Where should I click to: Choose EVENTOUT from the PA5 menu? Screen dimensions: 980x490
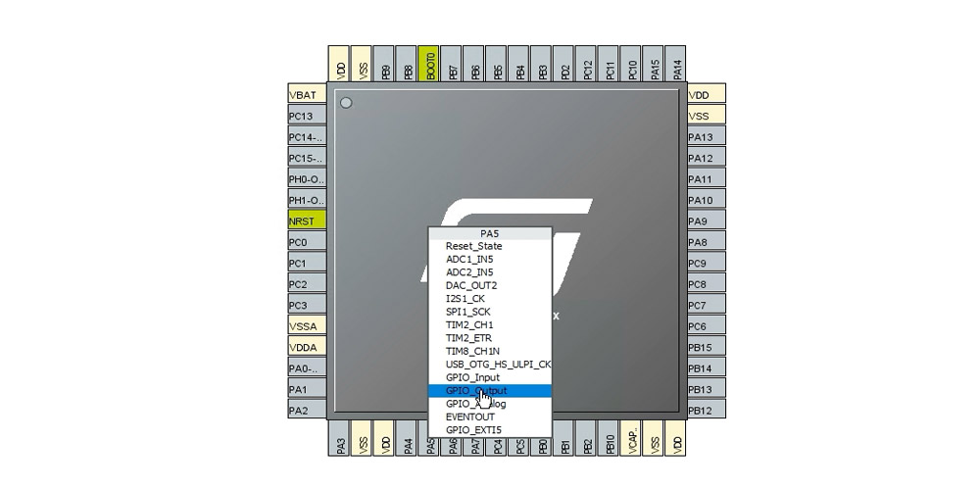(489, 416)
